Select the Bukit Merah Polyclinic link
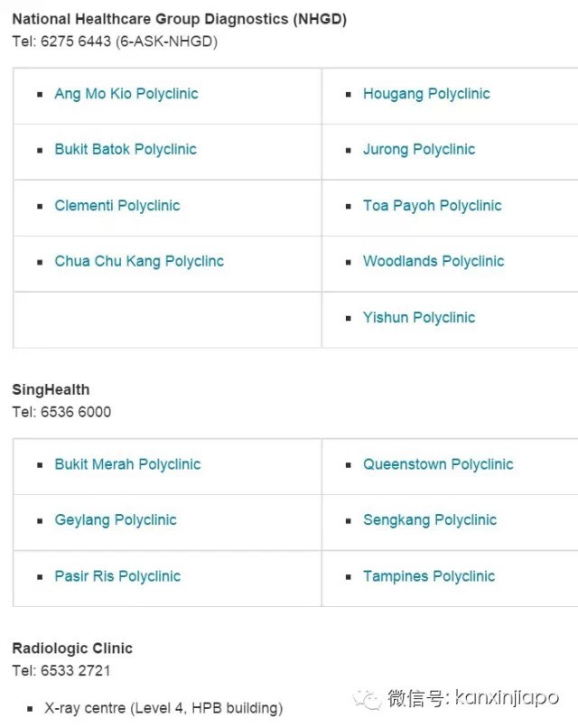 [127, 464]
